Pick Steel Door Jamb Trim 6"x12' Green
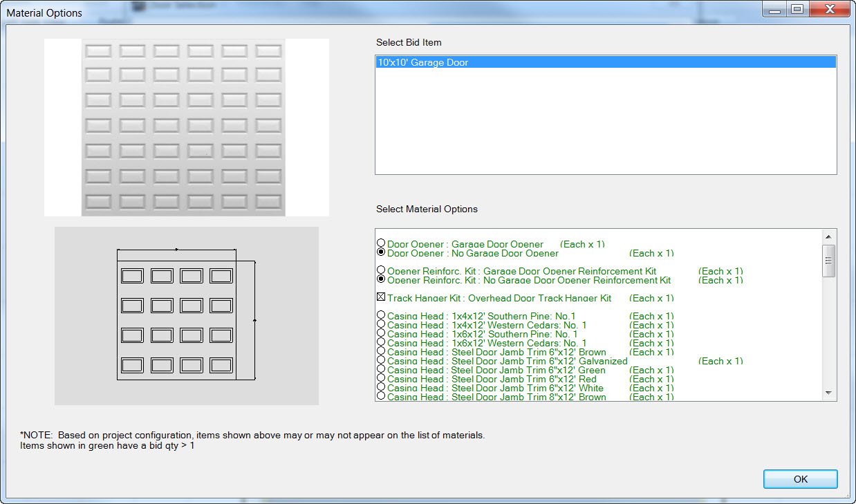 (x=381, y=369)
